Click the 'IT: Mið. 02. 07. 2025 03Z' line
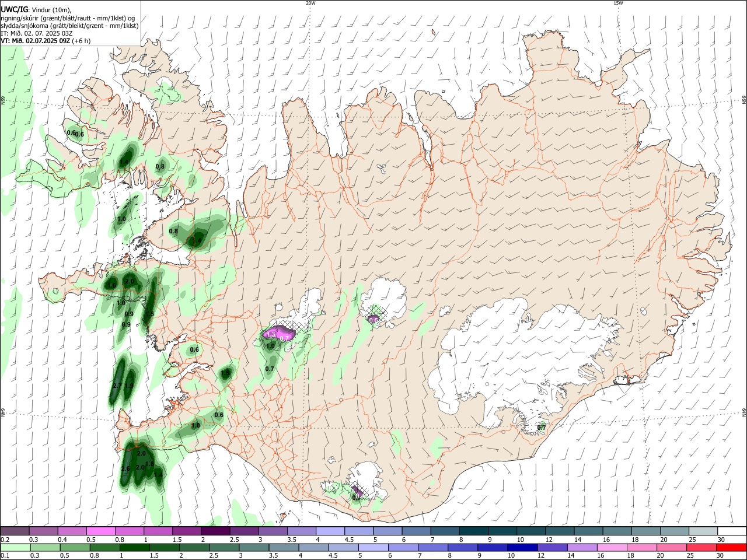This screenshot has width=747, height=560. click(37, 33)
